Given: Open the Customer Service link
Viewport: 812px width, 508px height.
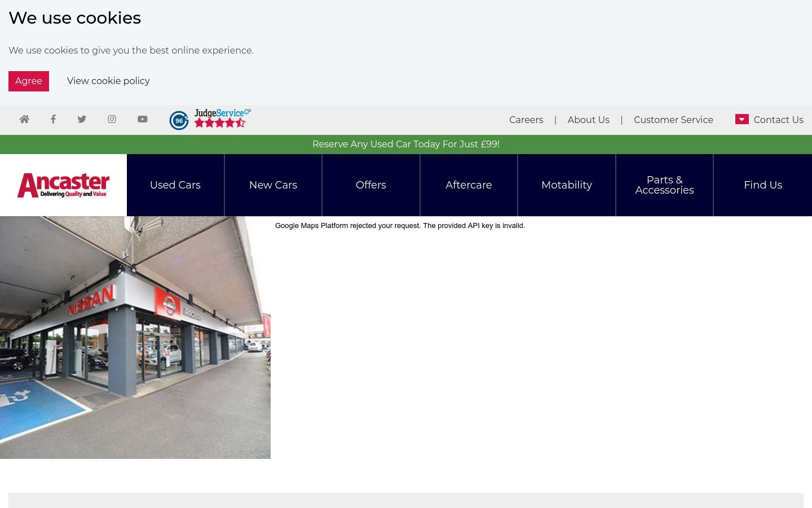Looking at the screenshot, I should click(x=673, y=120).
